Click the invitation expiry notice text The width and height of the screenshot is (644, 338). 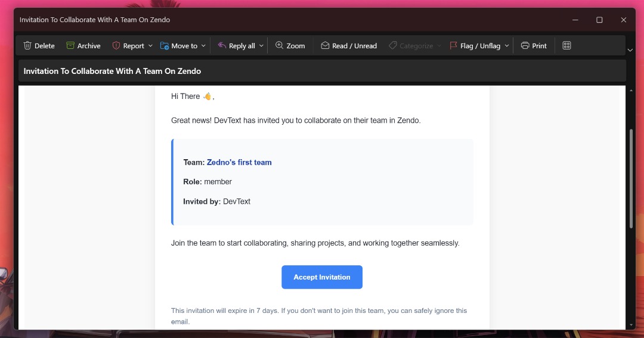coord(318,316)
